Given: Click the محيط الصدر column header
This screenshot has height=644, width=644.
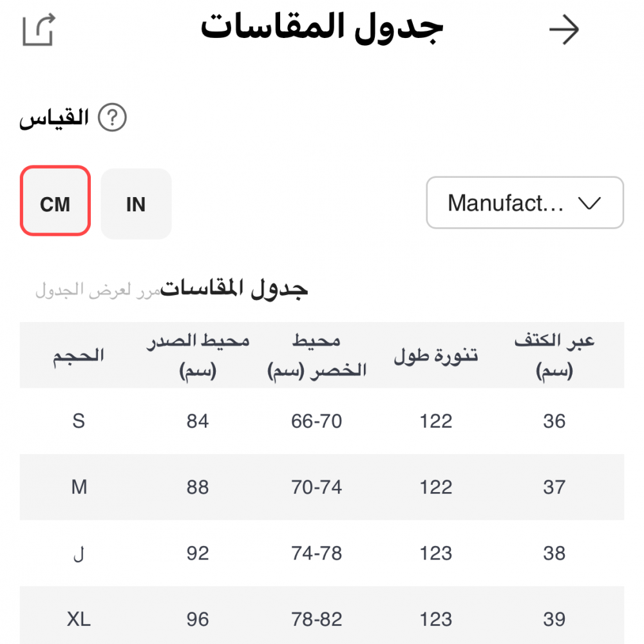Looking at the screenshot, I should tap(198, 355).
